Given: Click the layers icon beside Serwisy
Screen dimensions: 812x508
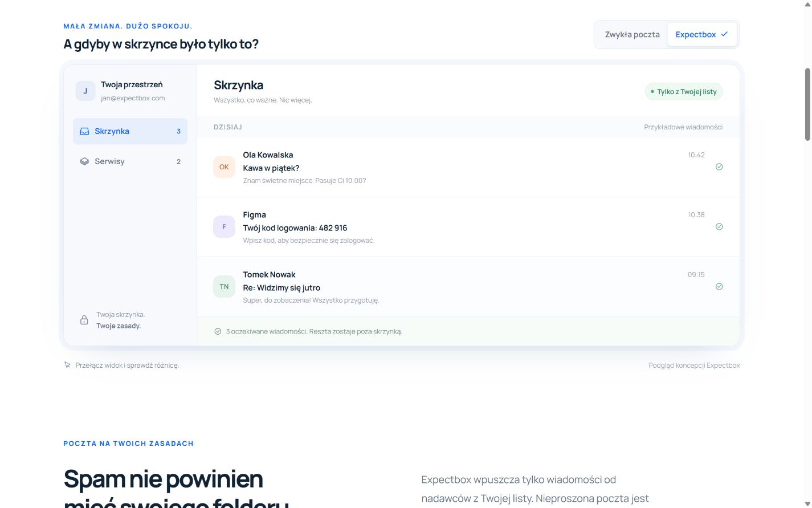Looking at the screenshot, I should pos(84,161).
